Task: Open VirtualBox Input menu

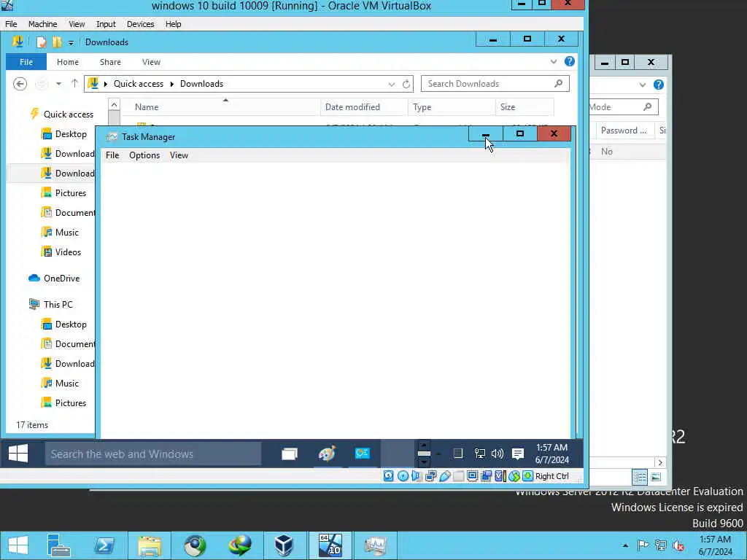Action: (x=106, y=24)
